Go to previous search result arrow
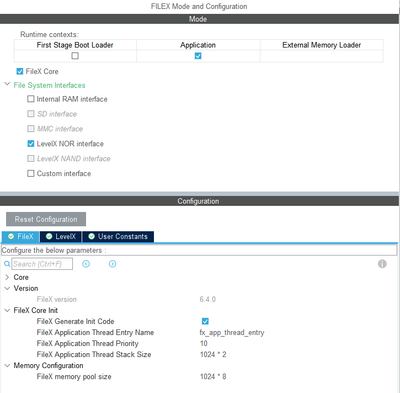 point(86,264)
